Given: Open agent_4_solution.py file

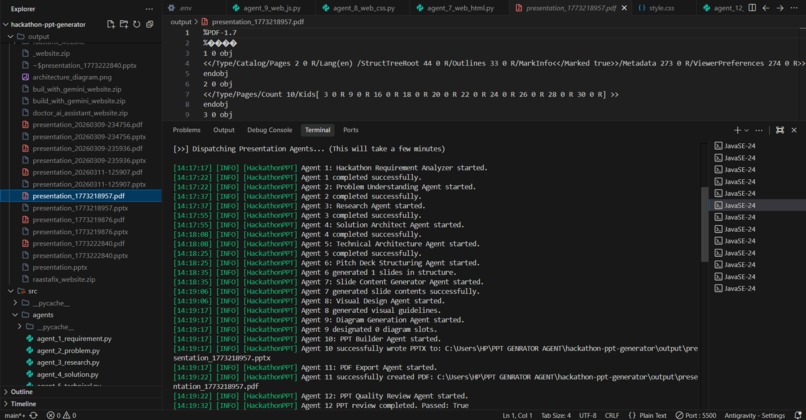Looking at the screenshot, I should pyautogui.click(x=67, y=374).
